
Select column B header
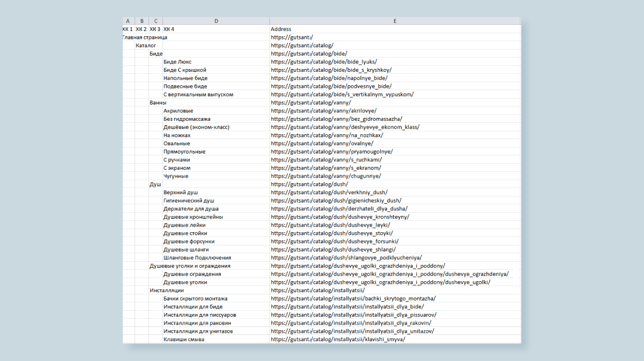(142, 21)
